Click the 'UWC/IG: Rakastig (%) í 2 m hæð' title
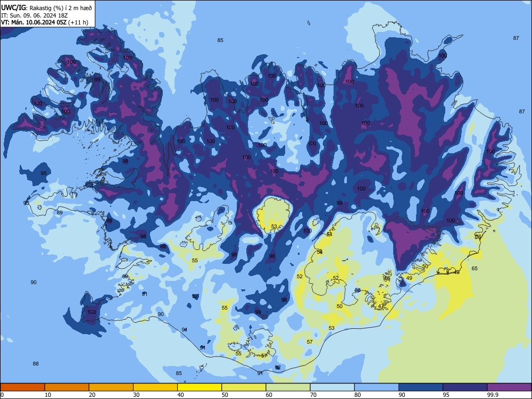This screenshot has height=399, width=532. [x=46, y=7]
